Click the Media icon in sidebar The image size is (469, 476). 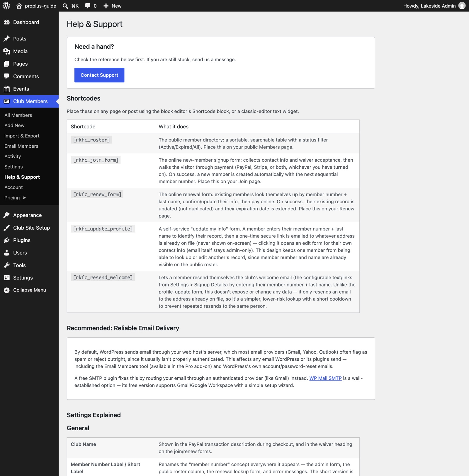(7, 51)
